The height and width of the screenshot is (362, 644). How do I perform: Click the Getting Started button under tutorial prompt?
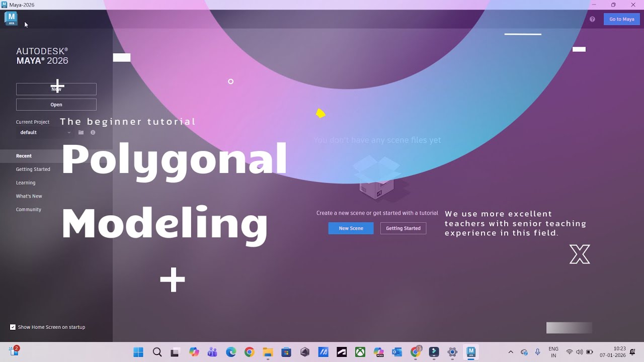point(404,228)
